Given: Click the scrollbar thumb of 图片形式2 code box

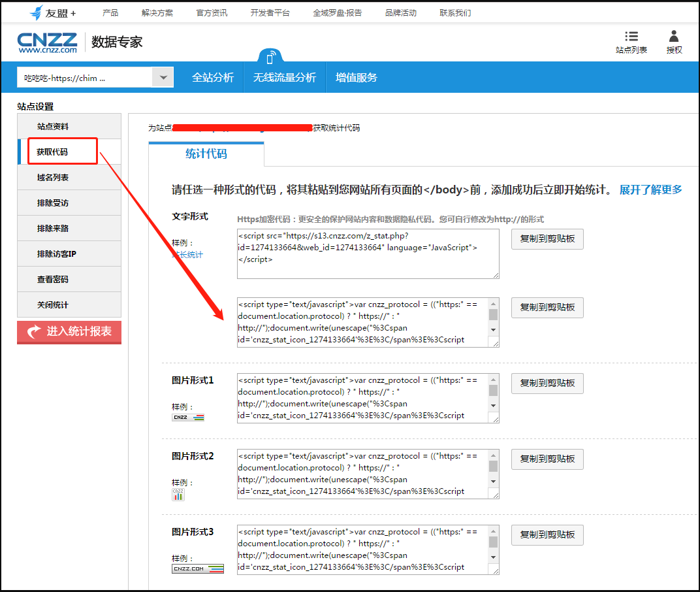Looking at the screenshot, I should [493, 467].
